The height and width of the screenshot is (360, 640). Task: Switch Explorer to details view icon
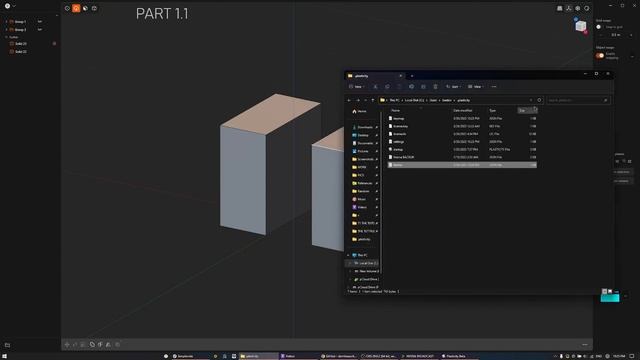(604, 291)
